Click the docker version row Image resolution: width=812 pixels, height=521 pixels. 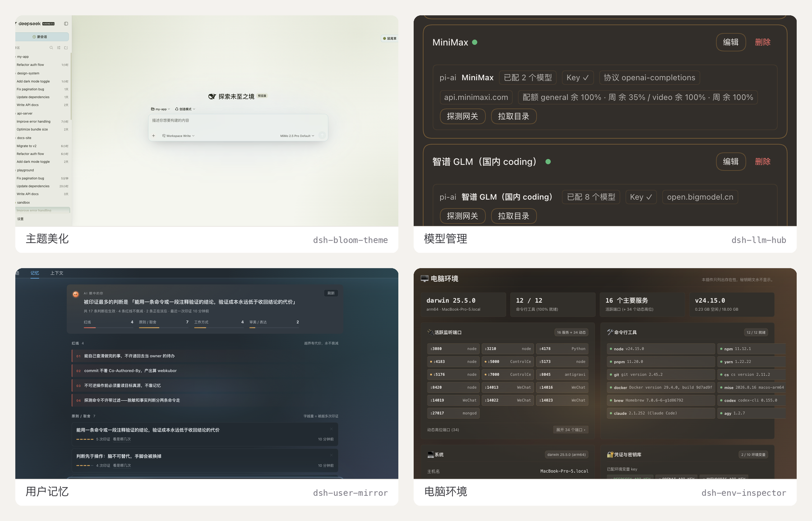pos(661,387)
